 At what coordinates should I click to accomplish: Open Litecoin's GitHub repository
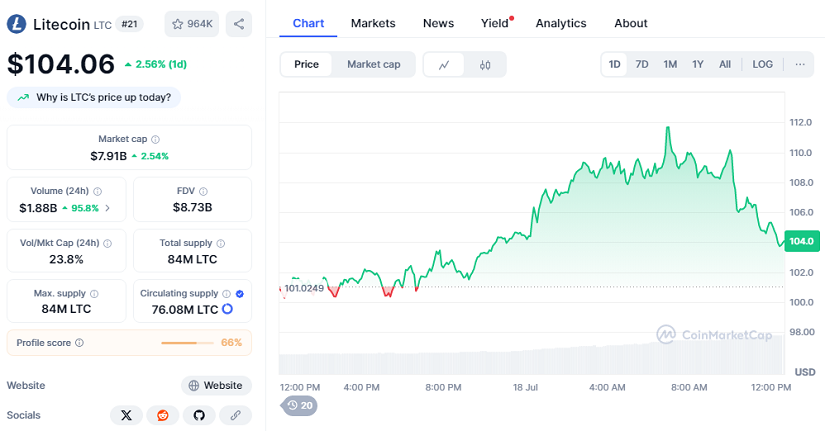pyautogui.click(x=199, y=415)
